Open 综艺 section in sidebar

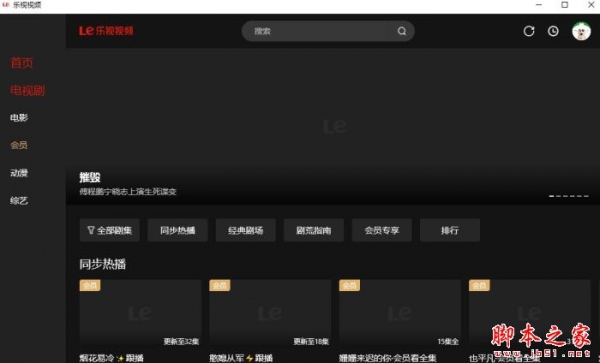click(x=19, y=201)
